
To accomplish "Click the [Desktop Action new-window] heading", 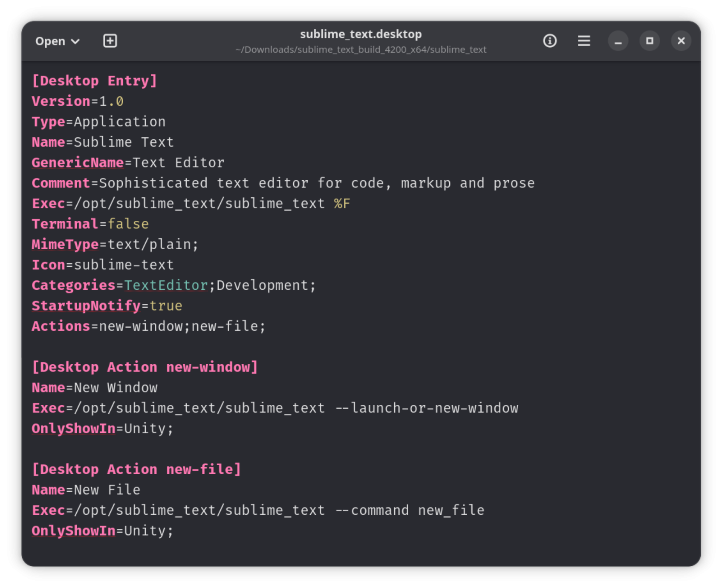I will (144, 367).
